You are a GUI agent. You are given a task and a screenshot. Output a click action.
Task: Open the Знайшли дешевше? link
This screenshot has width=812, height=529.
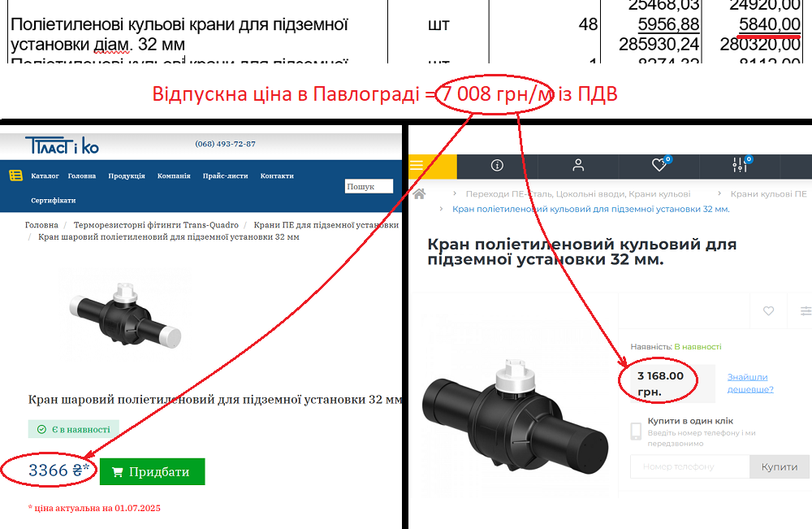coord(750,383)
